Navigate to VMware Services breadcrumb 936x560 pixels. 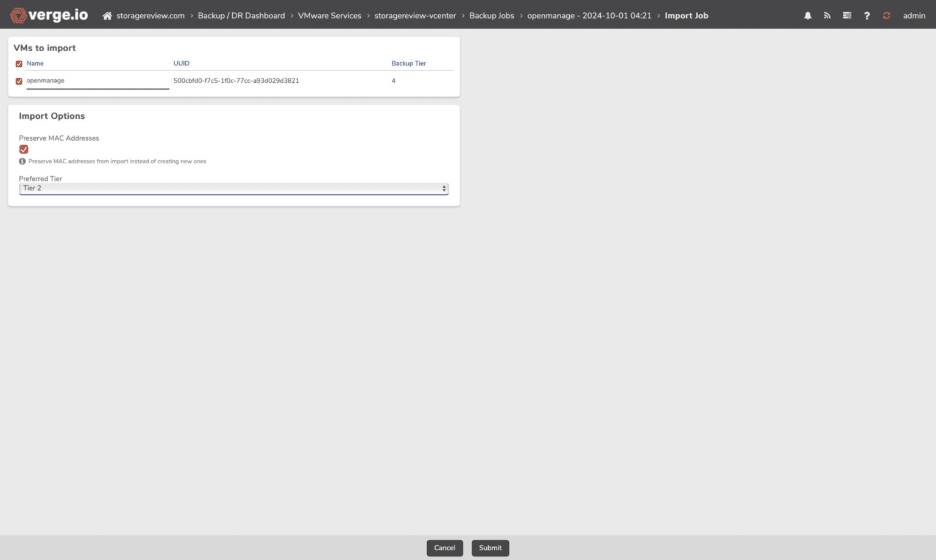pos(329,16)
